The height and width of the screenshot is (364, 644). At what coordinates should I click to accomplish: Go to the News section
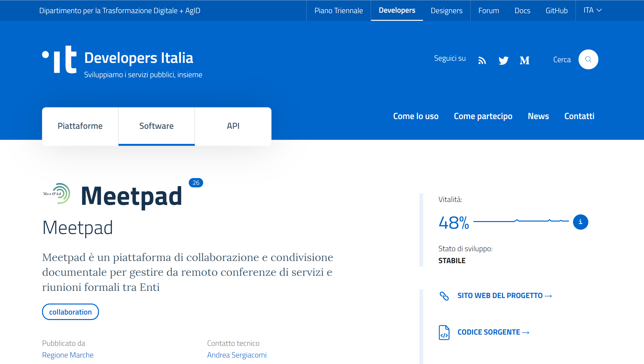538,116
